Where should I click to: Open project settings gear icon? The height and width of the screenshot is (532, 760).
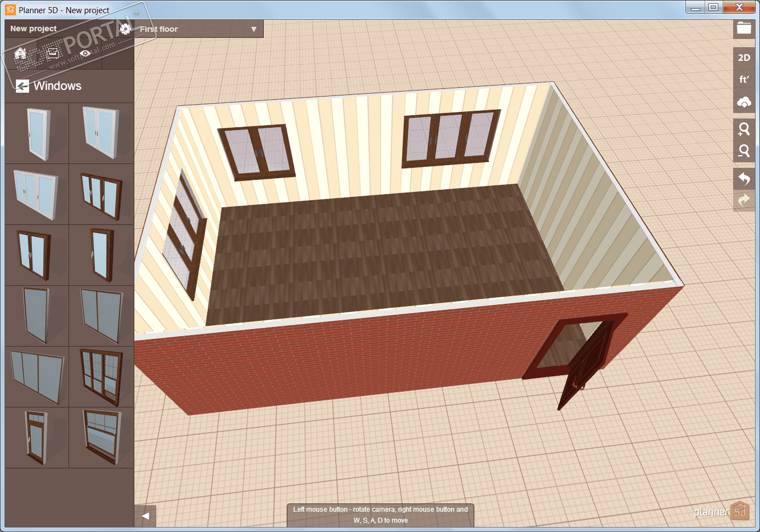(x=126, y=29)
